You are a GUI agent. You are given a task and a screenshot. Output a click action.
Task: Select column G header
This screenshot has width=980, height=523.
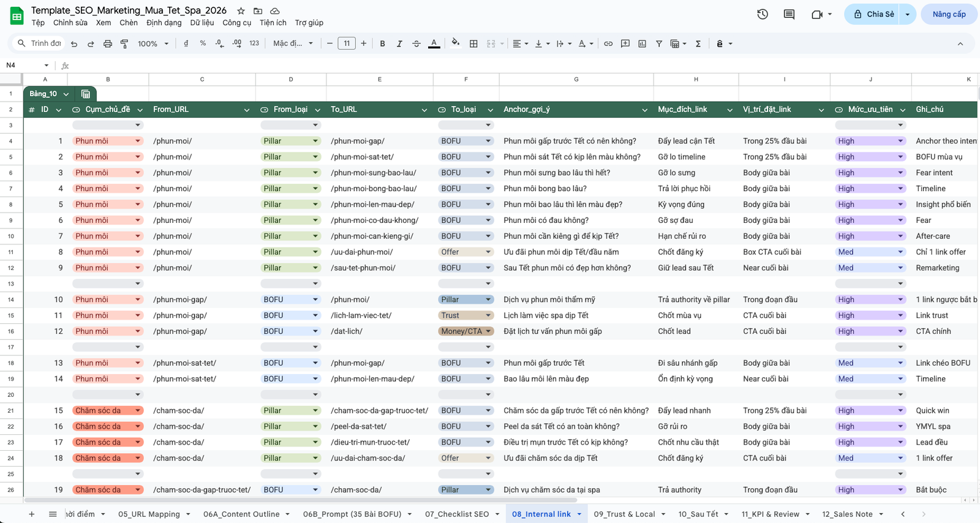point(576,79)
